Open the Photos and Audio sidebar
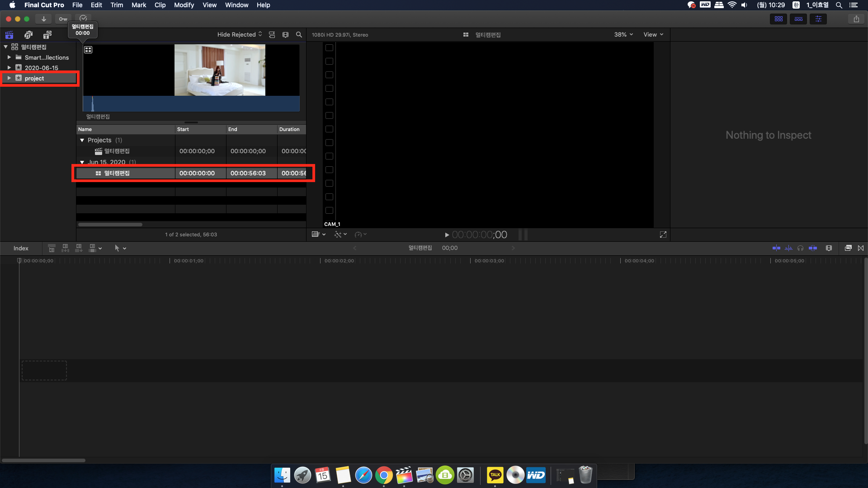868x488 pixels. point(28,35)
